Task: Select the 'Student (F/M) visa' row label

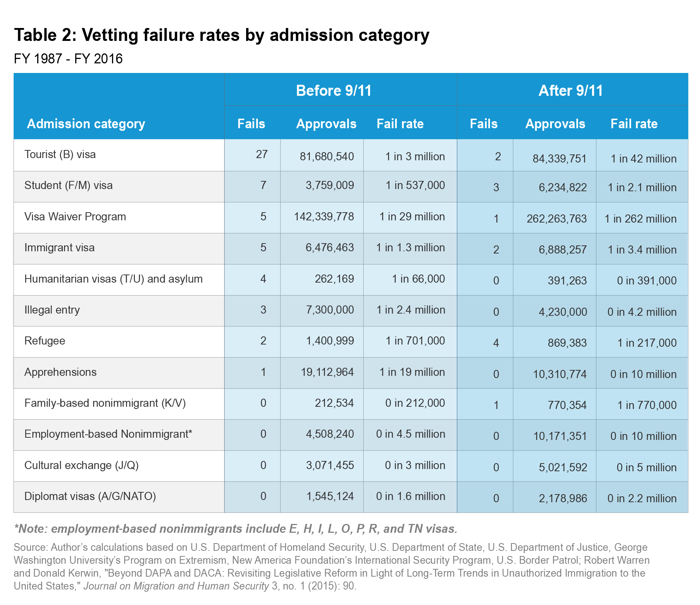Action: (69, 185)
